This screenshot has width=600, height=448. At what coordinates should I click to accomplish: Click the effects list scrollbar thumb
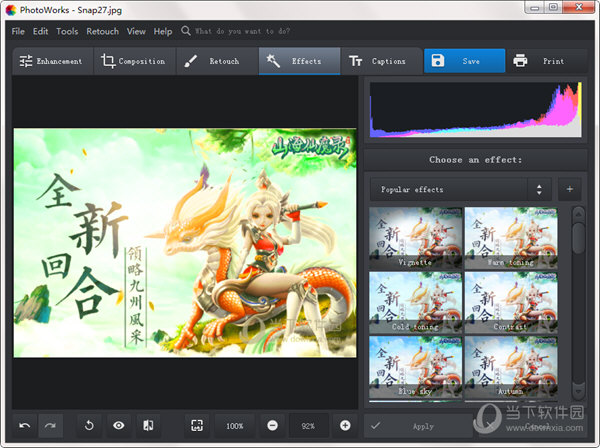(x=579, y=238)
